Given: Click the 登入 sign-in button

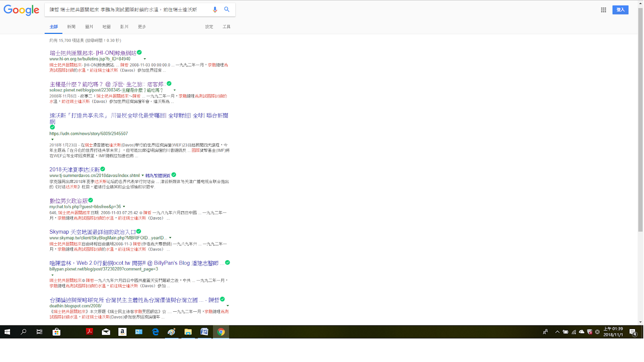Looking at the screenshot, I should [620, 10].
